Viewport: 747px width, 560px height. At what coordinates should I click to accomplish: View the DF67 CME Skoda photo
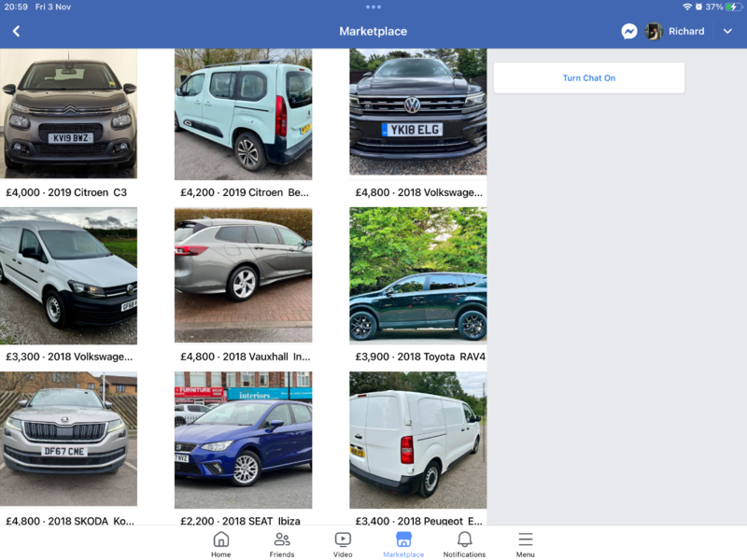point(68,439)
